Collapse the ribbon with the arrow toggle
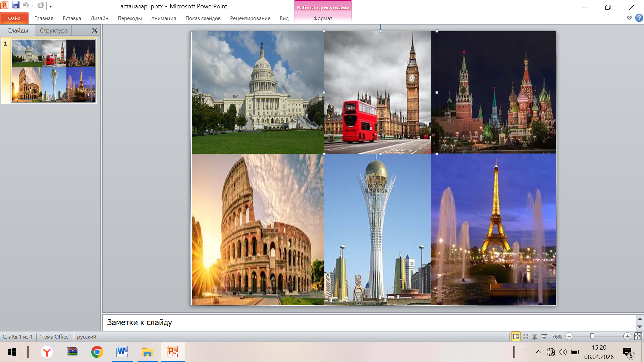Screen dimensions: 644x362 click(629, 18)
